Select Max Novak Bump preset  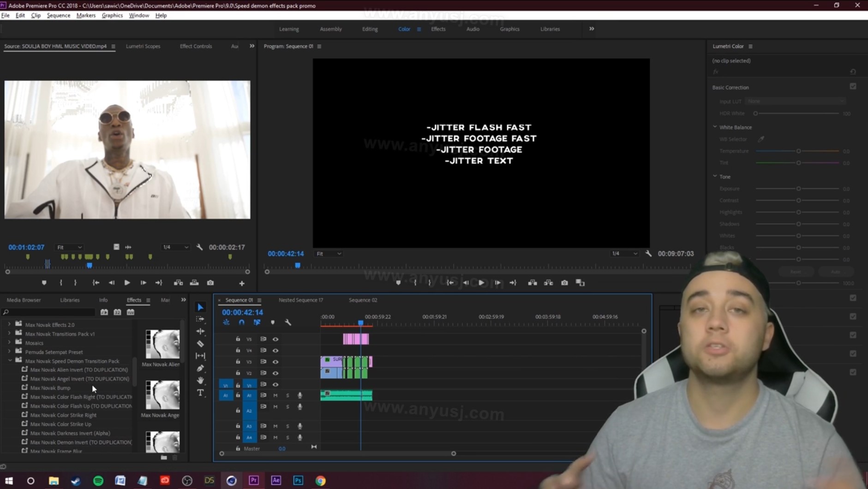point(50,388)
